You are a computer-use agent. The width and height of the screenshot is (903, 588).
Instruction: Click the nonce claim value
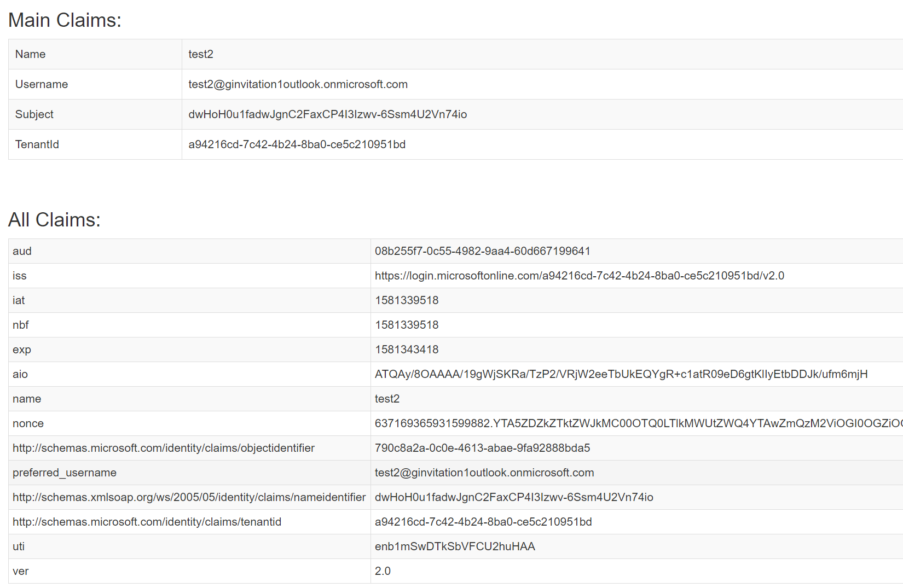(638, 423)
